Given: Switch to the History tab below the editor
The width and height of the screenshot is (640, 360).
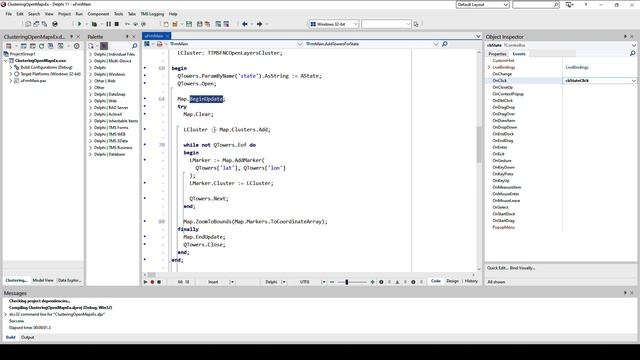Looking at the screenshot, I should coord(471,281).
